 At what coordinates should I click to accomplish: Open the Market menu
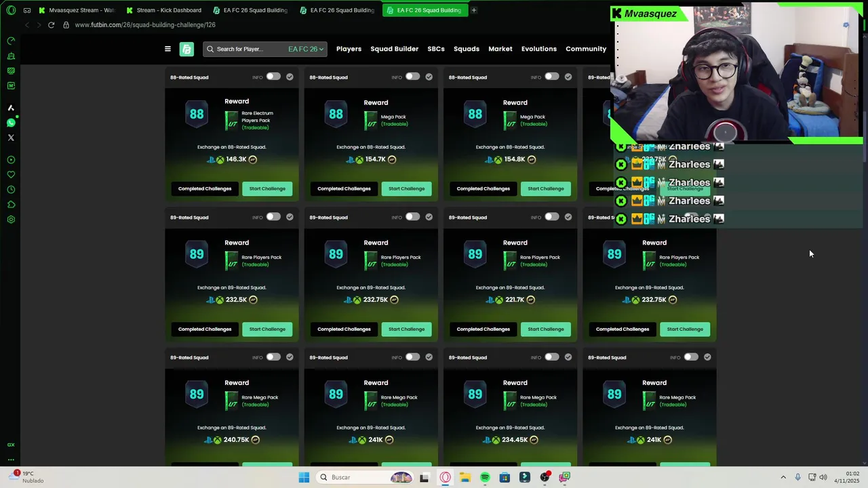500,49
